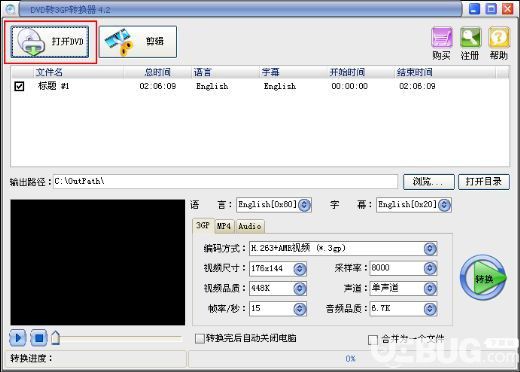The width and height of the screenshot is (520, 372).
Task: Click the 总时间 column header
Action: [158, 72]
